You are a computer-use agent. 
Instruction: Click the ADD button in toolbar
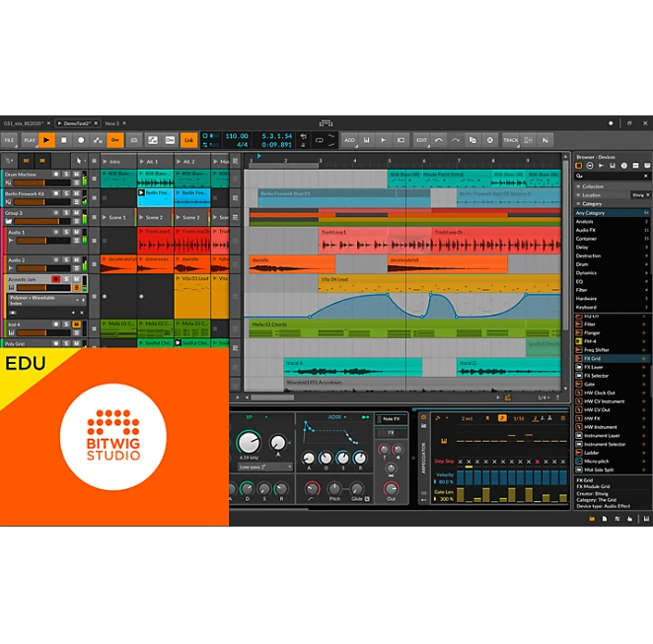point(349,140)
